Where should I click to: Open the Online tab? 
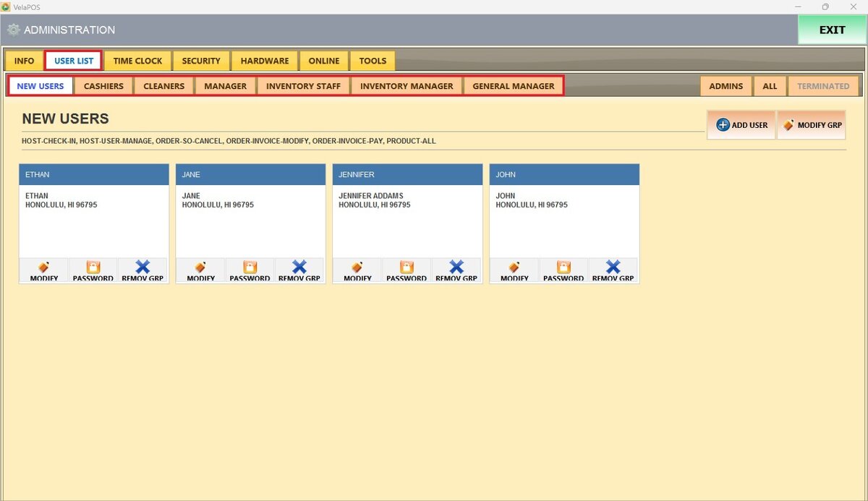(324, 61)
